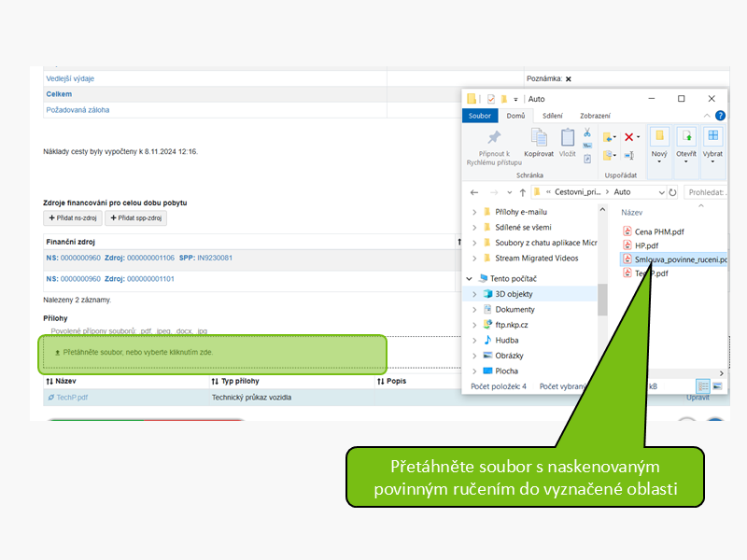Click the Otevřít ribbon icon
Viewport: 747px width, 560px height.
coord(686,136)
